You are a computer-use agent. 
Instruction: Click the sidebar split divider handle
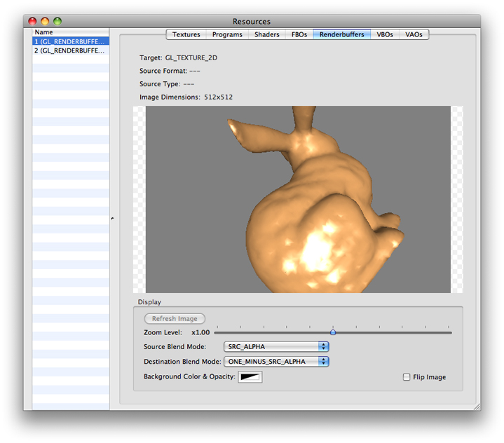[x=112, y=219]
